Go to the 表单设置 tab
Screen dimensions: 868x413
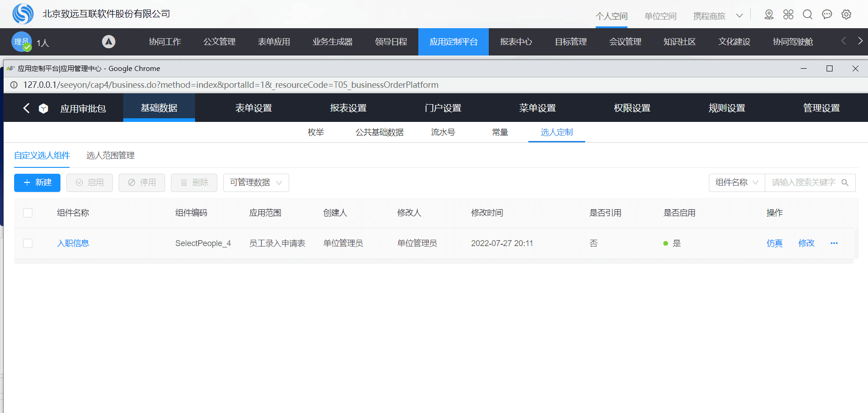(x=254, y=108)
